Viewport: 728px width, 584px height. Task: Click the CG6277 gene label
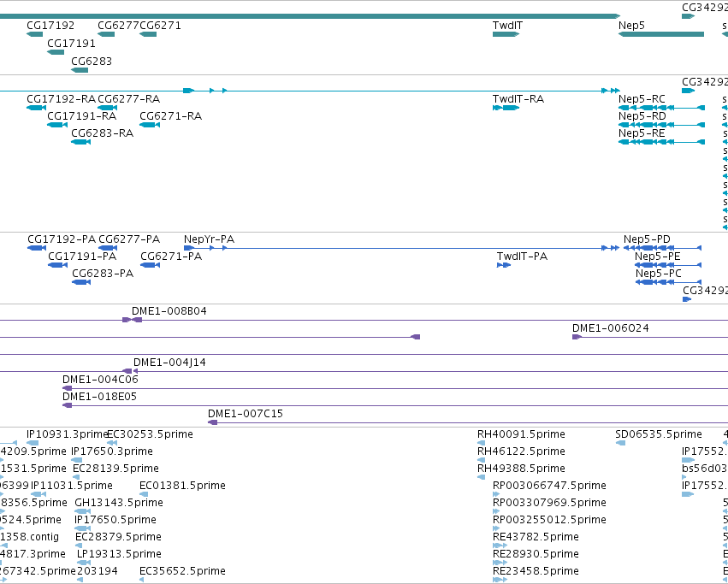coord(118,26)
